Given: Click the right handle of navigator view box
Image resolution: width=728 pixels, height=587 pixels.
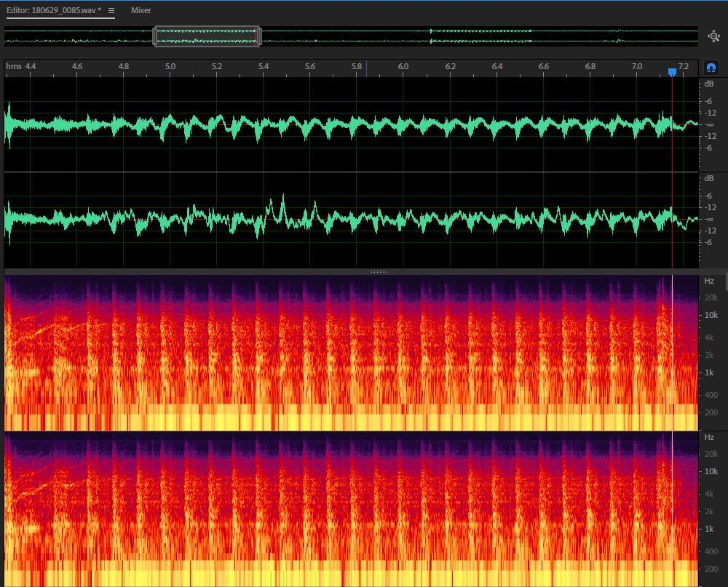Looking at the screenshot, I should click(x=259, y=36).
